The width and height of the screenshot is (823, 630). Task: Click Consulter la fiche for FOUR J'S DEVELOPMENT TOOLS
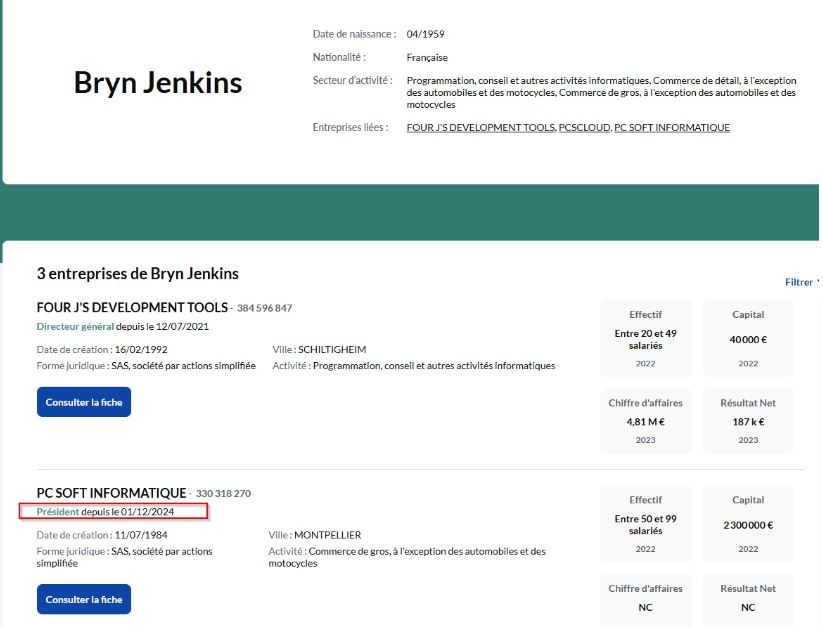tap(84, 402)
